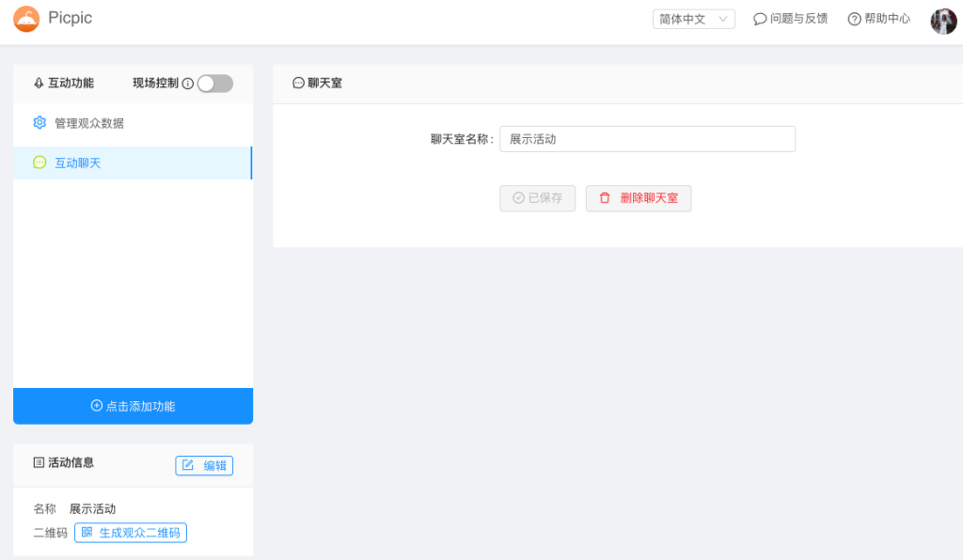This screenshot has height=560, width=963.
Task: Open the 简体中文 language dropdown
Action: click(693, 19)
